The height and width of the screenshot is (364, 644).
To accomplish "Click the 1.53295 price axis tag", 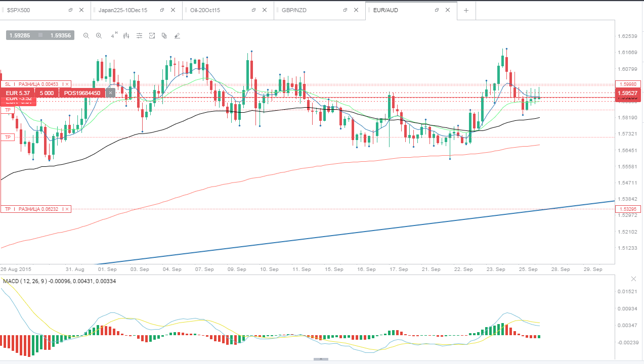I will point(627,209).
